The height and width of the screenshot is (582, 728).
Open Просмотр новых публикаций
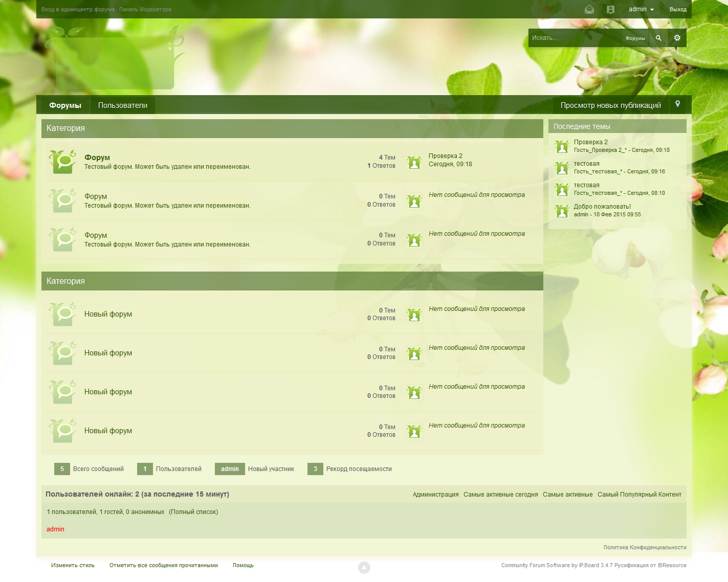click(610, 105)
